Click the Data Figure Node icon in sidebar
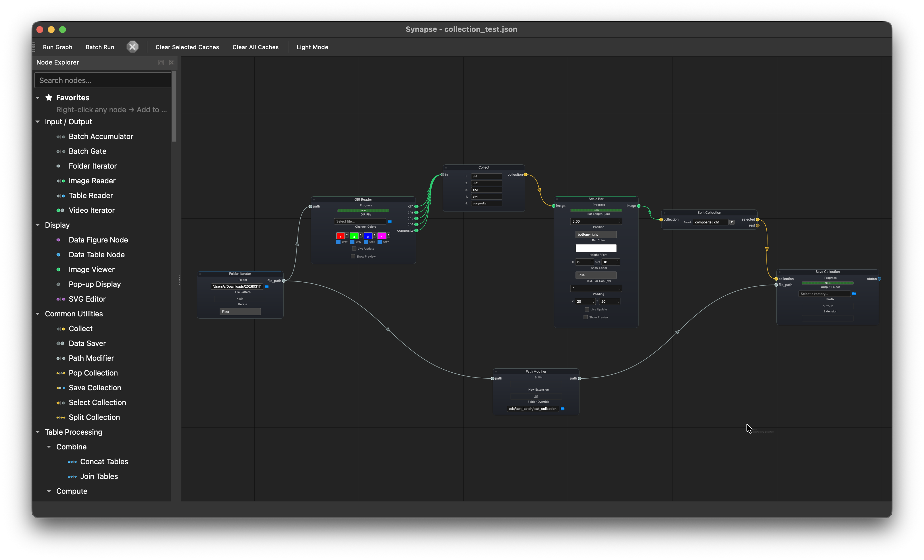This screenshot has height=560, width=924. 58,240
